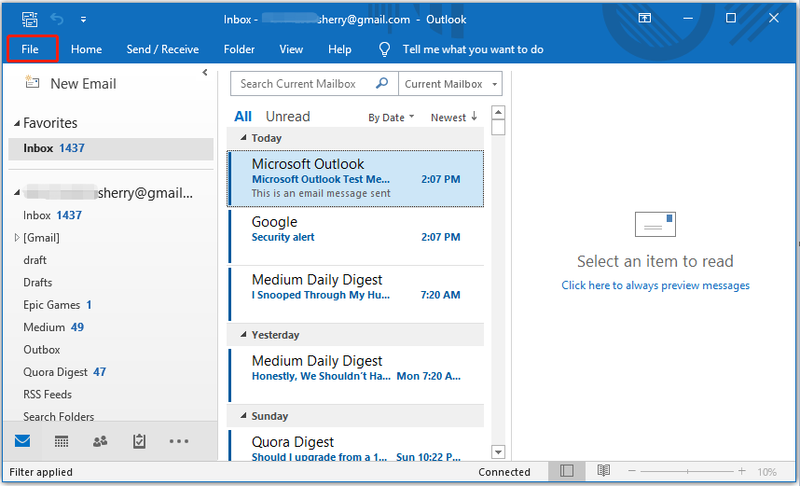Switch to the Calendar view icon
Image resolution: width=800 pixels, height=486 pixels.
(x=61, y=441)
